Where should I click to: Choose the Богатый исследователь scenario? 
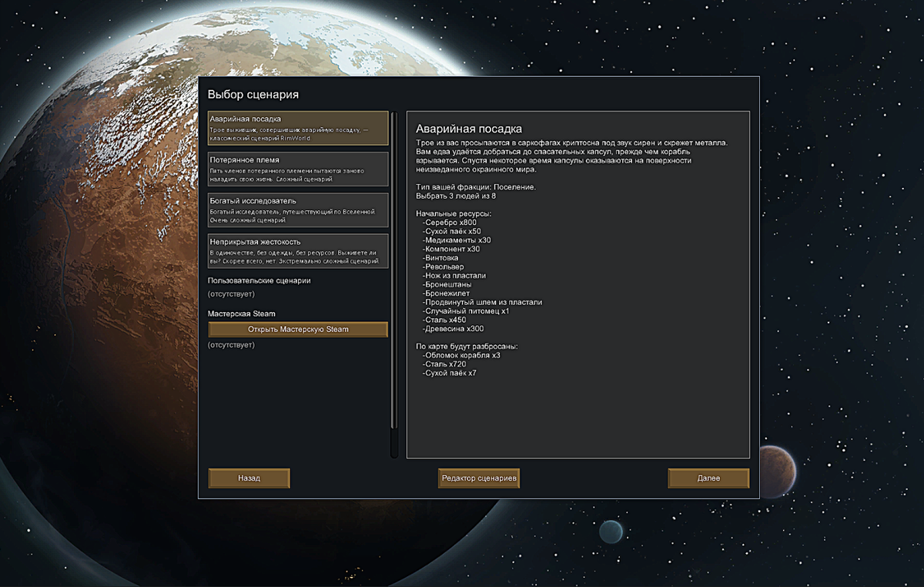coord(298,210)
